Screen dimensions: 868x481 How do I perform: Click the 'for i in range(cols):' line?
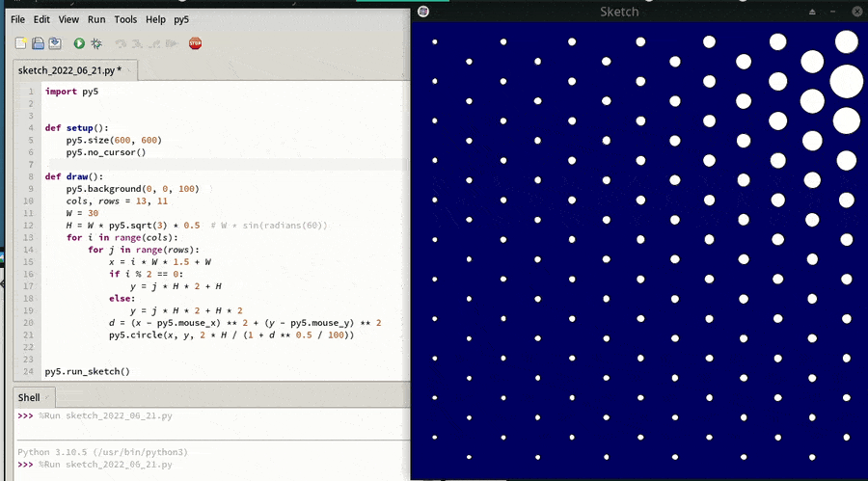(x=122, y=237)
